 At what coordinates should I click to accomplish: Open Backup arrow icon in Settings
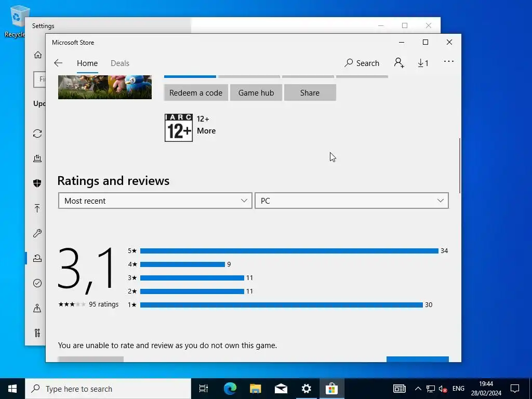point(37,208)
